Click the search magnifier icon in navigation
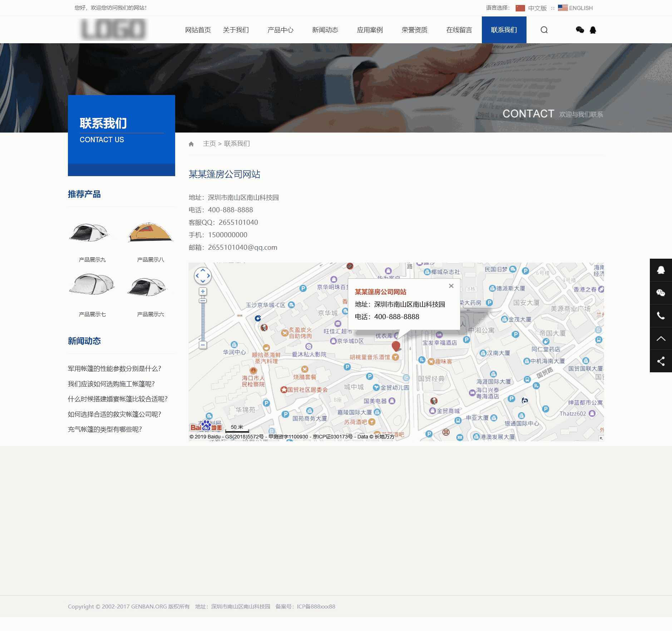 click(x=544, y=30)
